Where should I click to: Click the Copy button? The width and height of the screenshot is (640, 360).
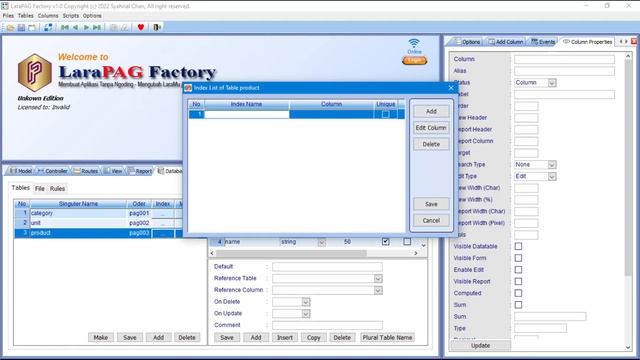point(313,338)
